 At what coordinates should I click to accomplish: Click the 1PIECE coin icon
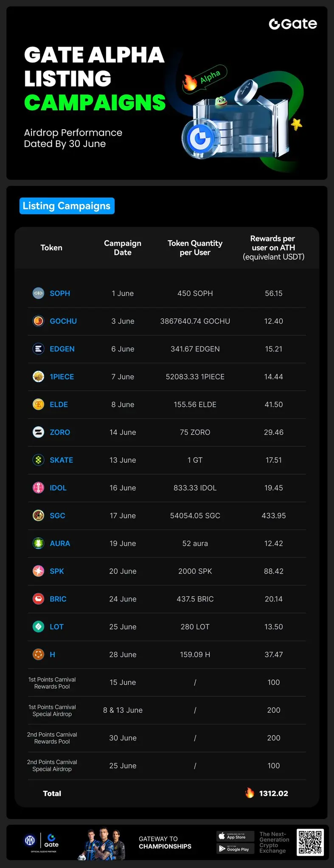point(39,376)
